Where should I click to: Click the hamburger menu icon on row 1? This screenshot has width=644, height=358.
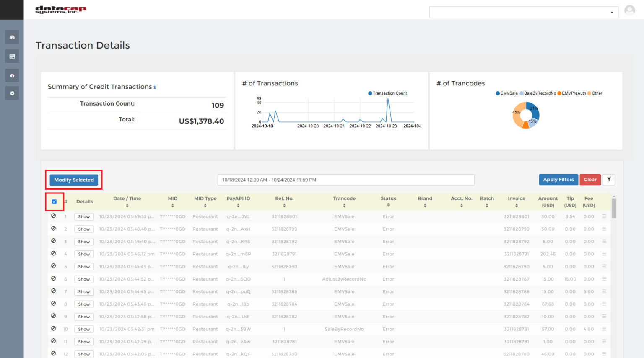(604, 216)
